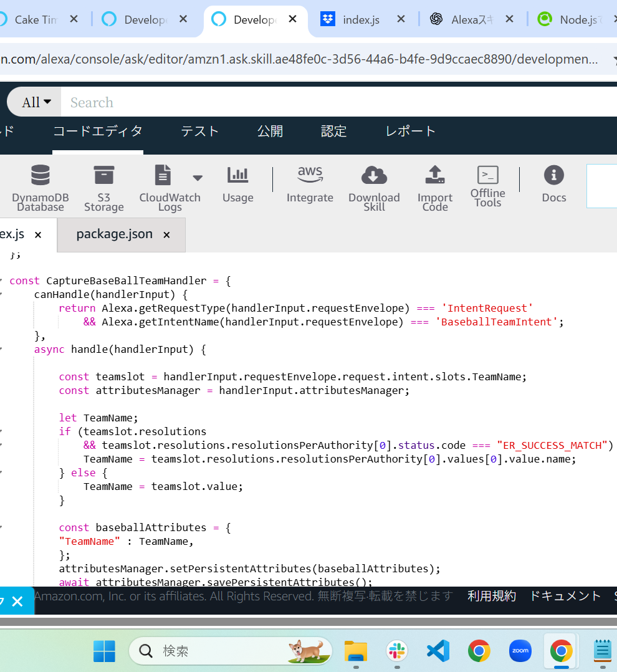The width and height of the screenshot is (617, 672).
Task: Expand the CloudWatch Logs dropdown arrow
Action: point(198,178)
